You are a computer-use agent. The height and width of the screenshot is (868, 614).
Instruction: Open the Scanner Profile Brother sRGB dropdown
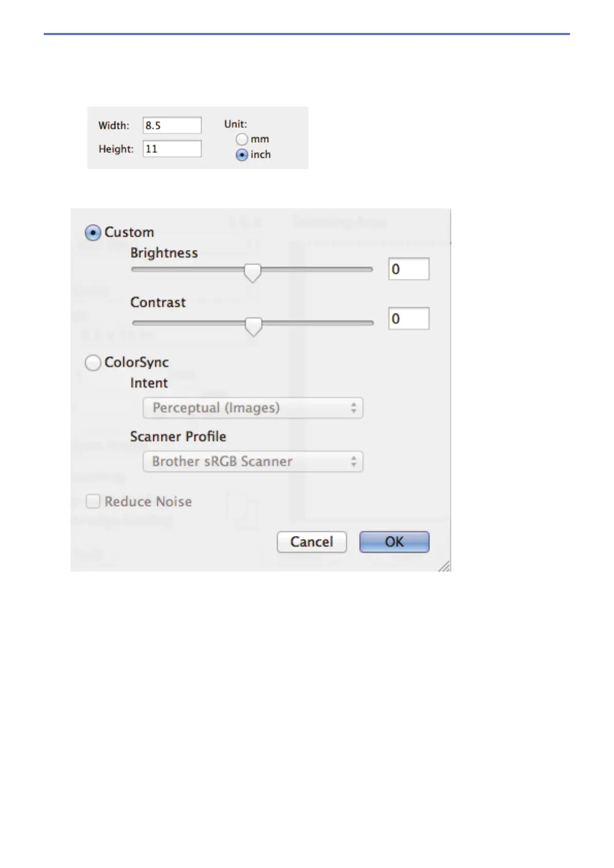[253, 462]
